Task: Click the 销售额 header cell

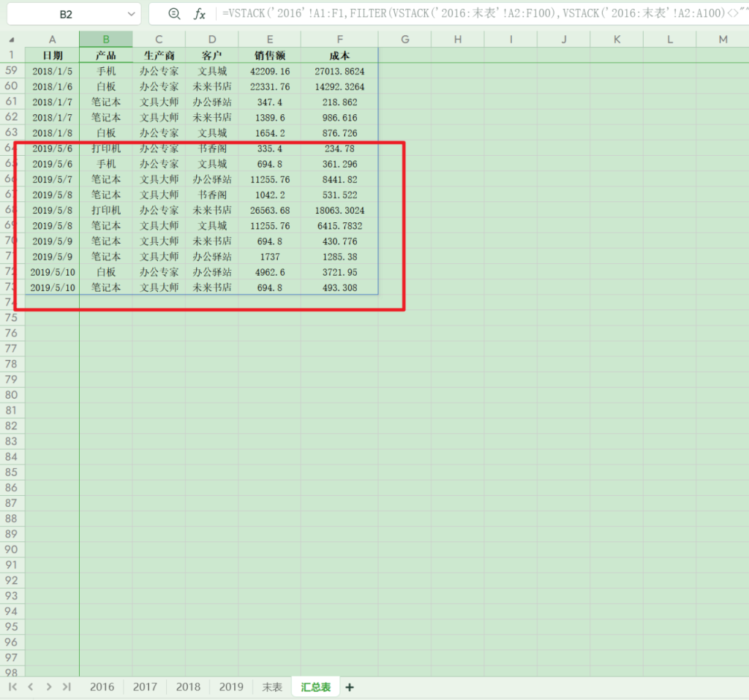Action: (x=270, y=56)
